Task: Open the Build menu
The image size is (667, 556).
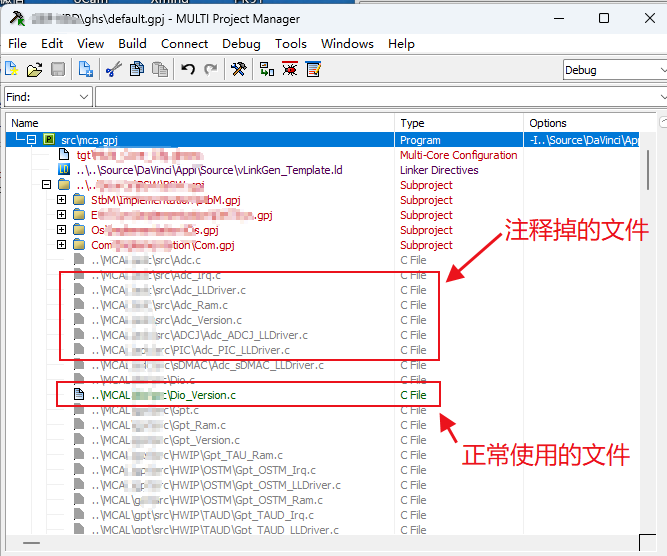Action: [x=132, y=43]
